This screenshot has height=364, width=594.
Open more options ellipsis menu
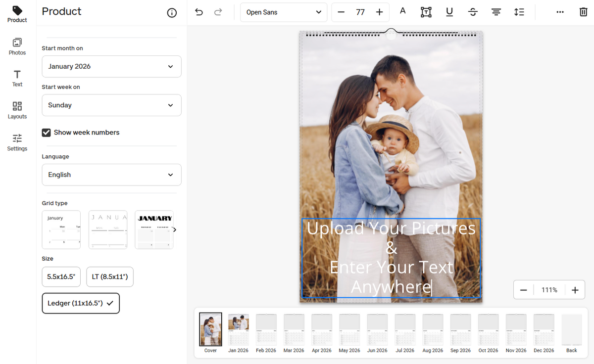(x=560, y=12)
